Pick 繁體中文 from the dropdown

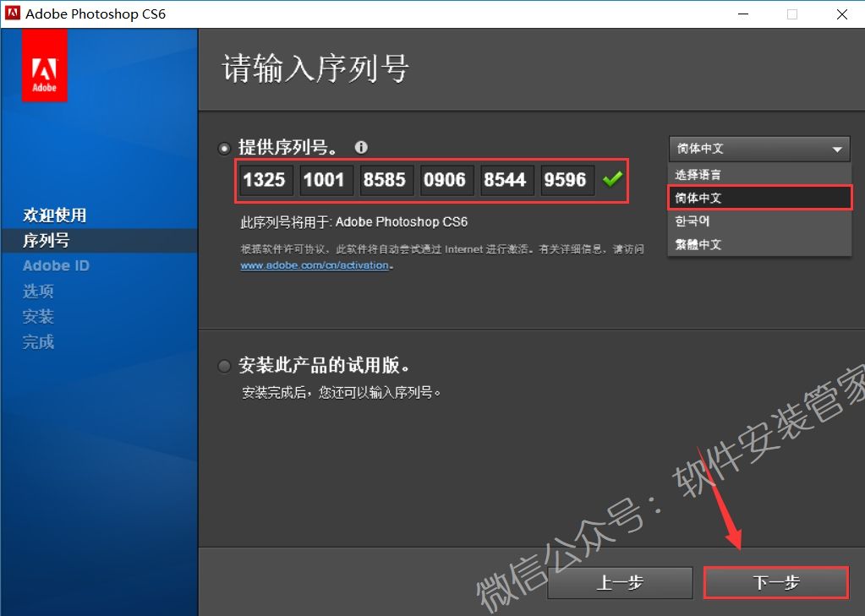click(x=758, y=244)
